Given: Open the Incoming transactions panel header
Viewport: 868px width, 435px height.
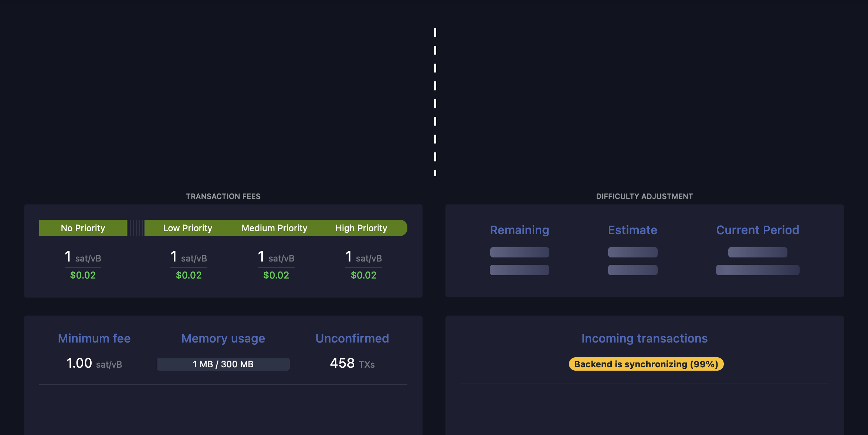Looking at the screenshot, I should point(644,338).
